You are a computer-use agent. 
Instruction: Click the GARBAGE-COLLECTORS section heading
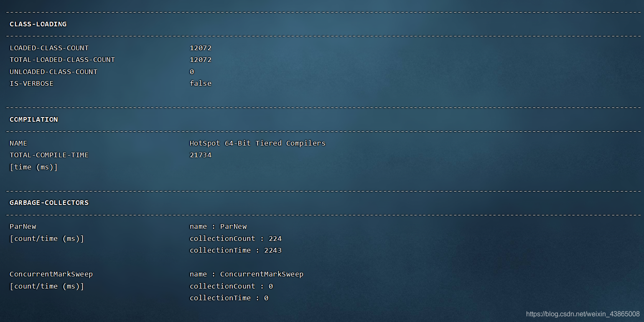tap(49, 203)
